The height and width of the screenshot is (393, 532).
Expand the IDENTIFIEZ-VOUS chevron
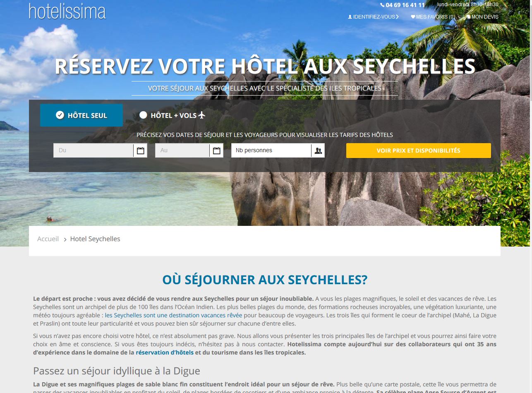(398, 17)
